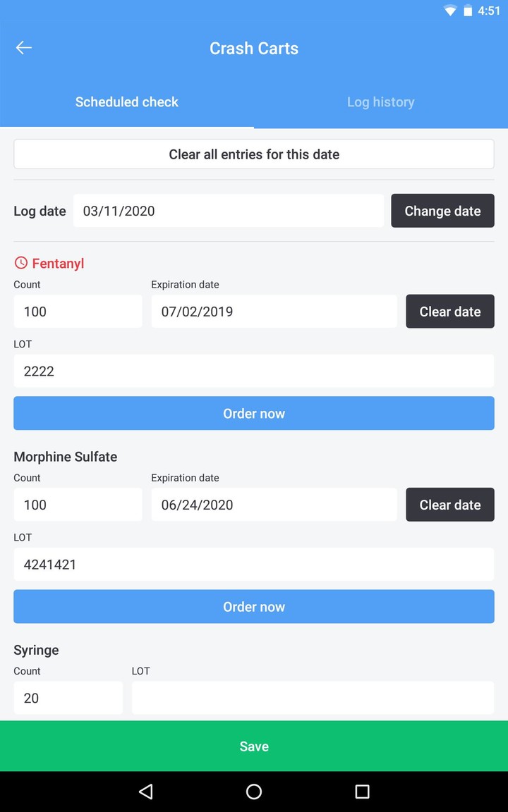Click the back arrow to leave Crash Carts
Screen dimensions: 508x812
click(23, 48)
